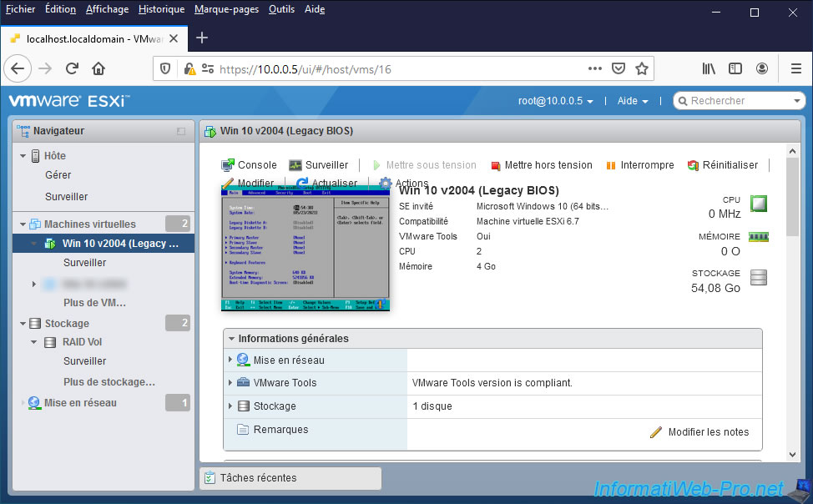Select Surveiller under RAID Vol
The height and width of the screenshot is (504, 813).
point(84,360)
